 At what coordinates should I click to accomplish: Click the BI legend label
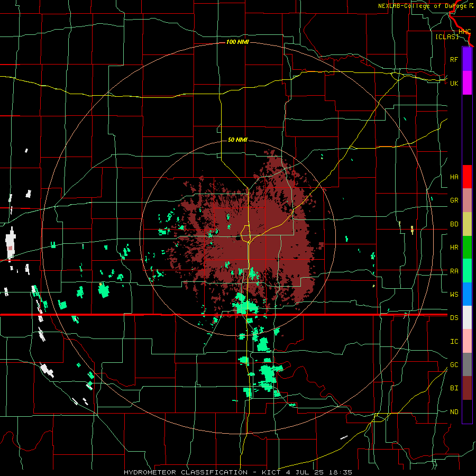point(454,388)
